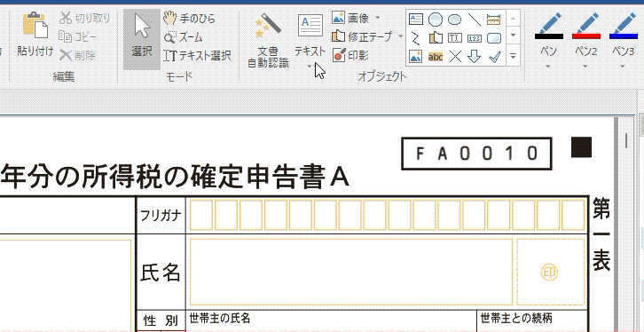Pick the ellipse shape in object gallery
This screenshot has width=644, height=332.
454,19
